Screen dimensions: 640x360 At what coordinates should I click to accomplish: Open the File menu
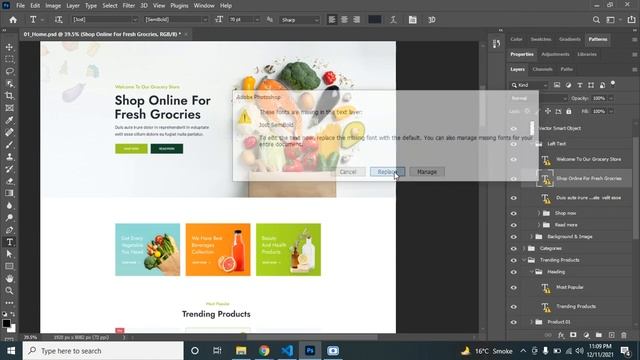pos(20,6)
